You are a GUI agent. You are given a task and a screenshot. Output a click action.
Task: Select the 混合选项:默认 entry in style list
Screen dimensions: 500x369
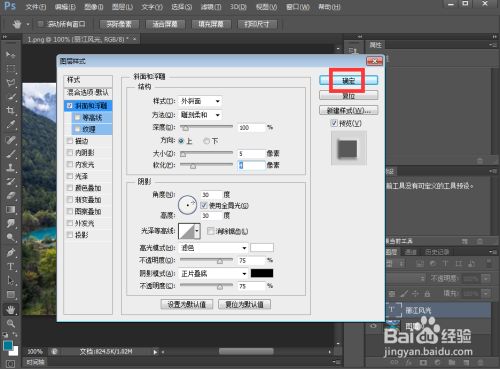tap(88, 92)
